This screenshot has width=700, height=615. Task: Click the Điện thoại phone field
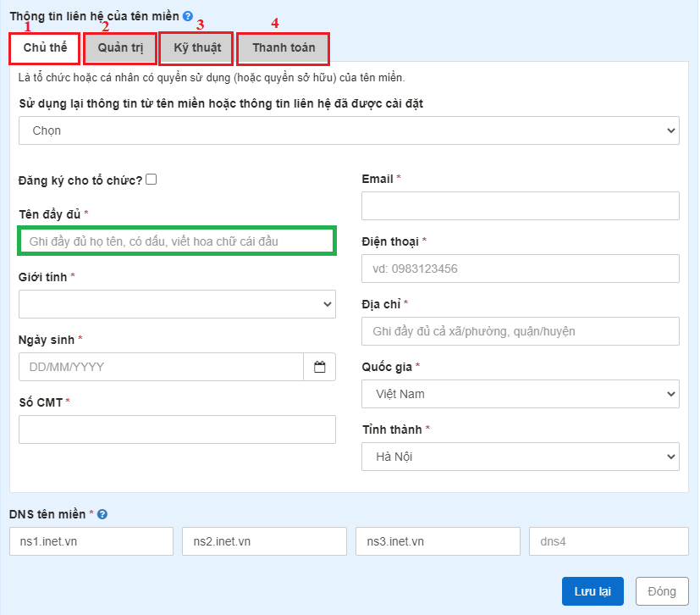[521, 269]
